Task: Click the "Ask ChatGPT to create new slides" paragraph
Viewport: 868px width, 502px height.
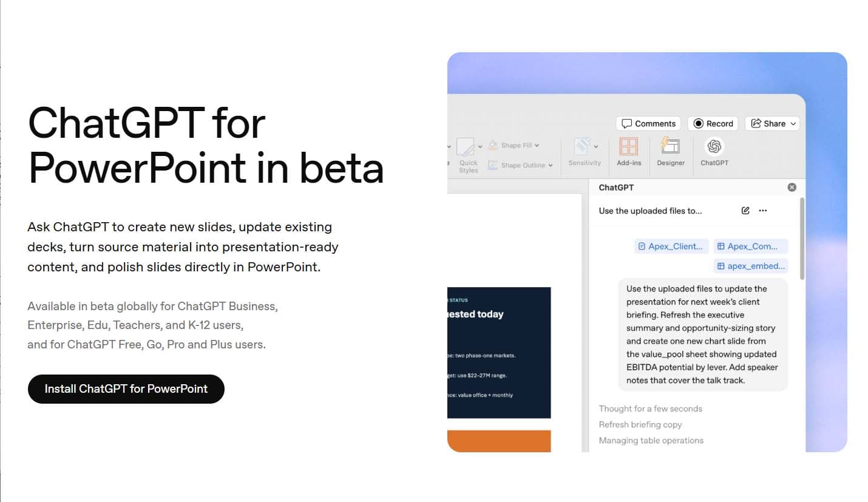Action: (183, 246)
